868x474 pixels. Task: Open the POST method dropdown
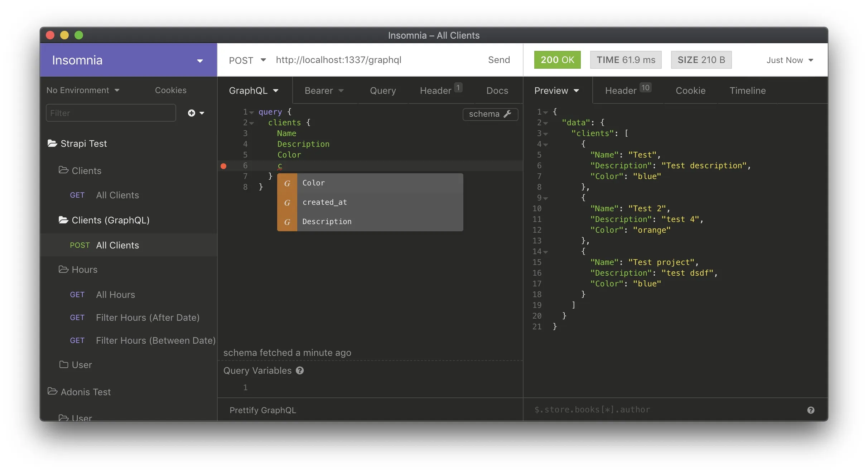pos(248,60)
